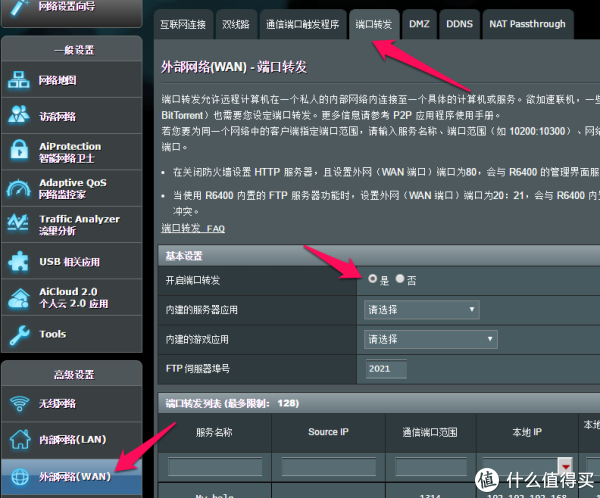This screenshot has width=600, height=498.
Task: Click the AiCloud 2.0 cloud icon
Action: [19, 297]
